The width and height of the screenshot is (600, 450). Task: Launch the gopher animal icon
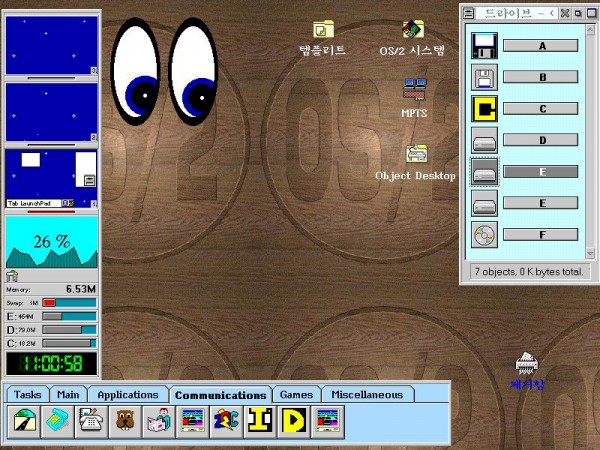point(124,422)
